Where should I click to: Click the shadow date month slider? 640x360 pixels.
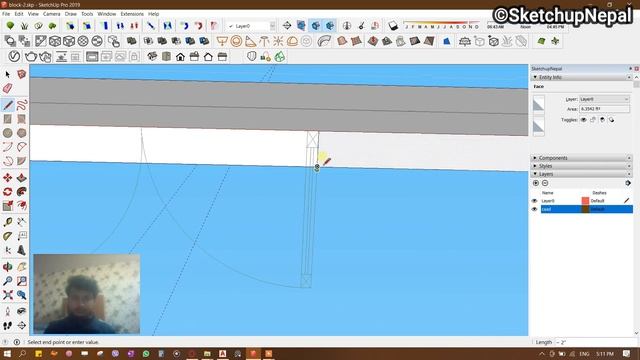click(441, 24)
